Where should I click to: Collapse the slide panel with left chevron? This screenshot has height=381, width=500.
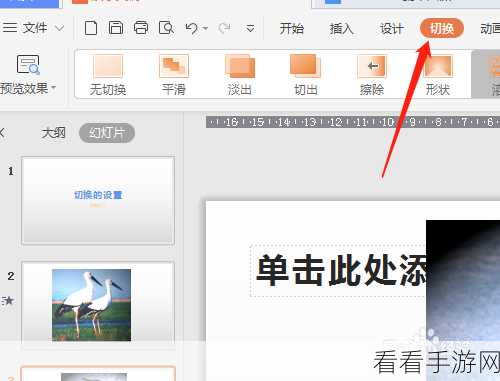click(2, 133)
